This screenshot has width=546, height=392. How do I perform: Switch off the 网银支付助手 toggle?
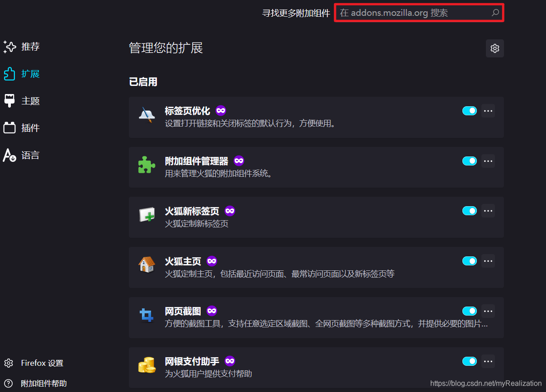(x=470, y=361)
